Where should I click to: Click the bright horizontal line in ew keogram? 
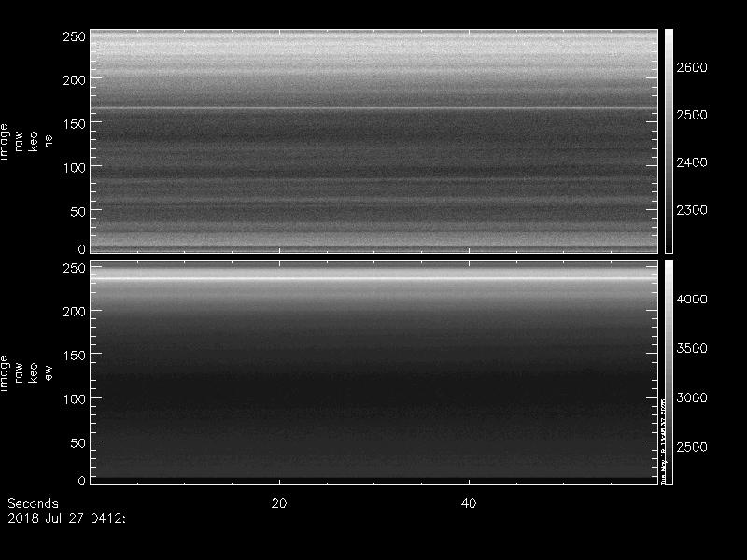tap(374, 278)
